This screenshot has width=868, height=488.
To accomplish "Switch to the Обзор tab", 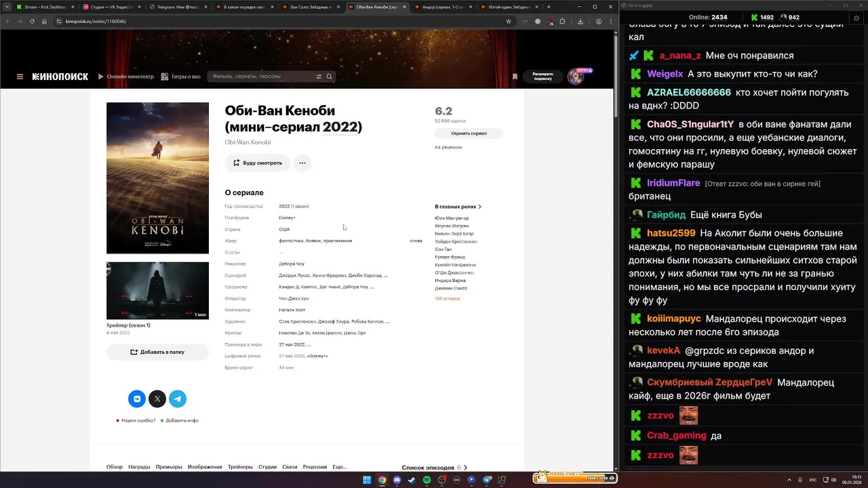I will click(115, 467).
